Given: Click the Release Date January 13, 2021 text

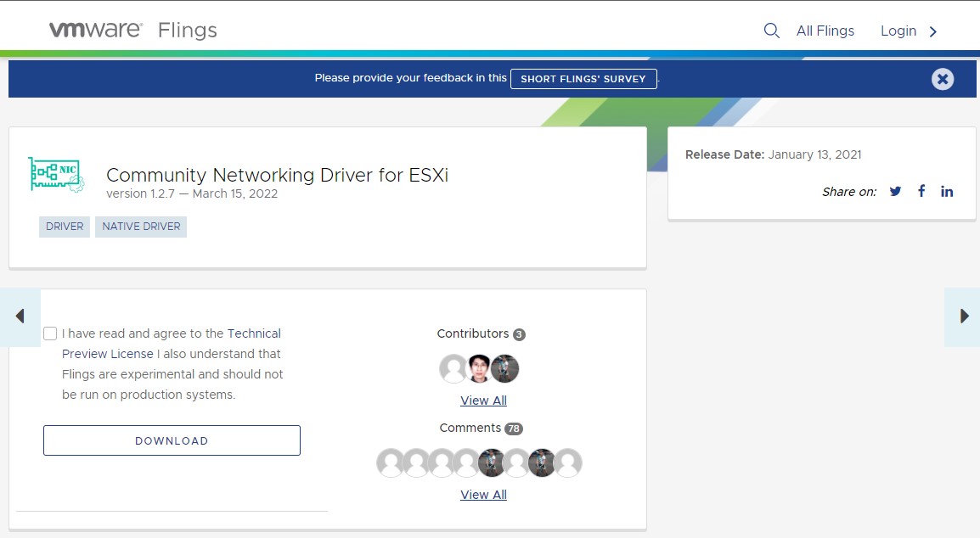Looking at the screenshot, I should pyautogui.click(x=773, y=154).
